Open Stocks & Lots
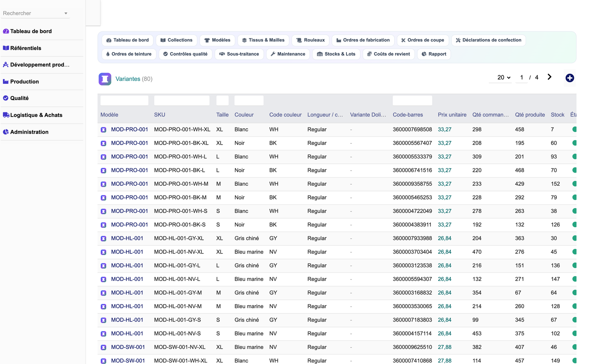The width and height of the screenshot is (589, 364). [336, 54]
